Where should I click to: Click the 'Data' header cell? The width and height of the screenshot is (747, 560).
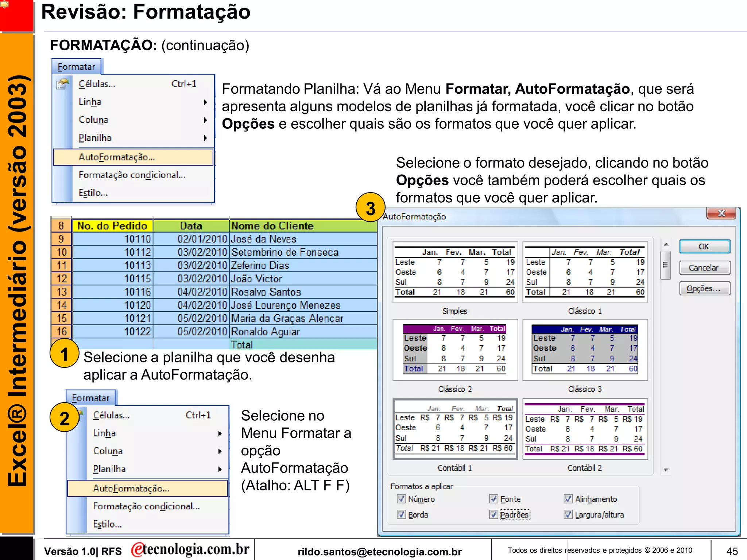[x=191, y=226]
